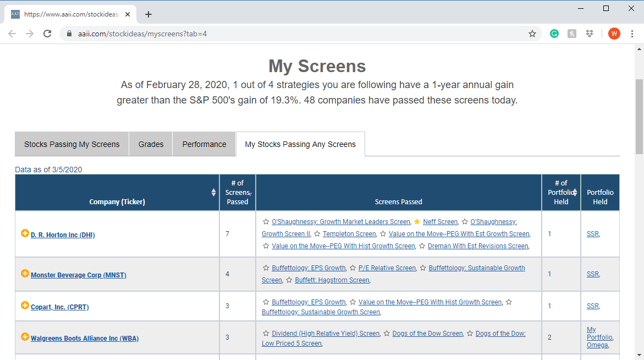
Task: Open the Buffett: Hagstrom Screen link
Action: pyautogui.click(x=332, y=280)
